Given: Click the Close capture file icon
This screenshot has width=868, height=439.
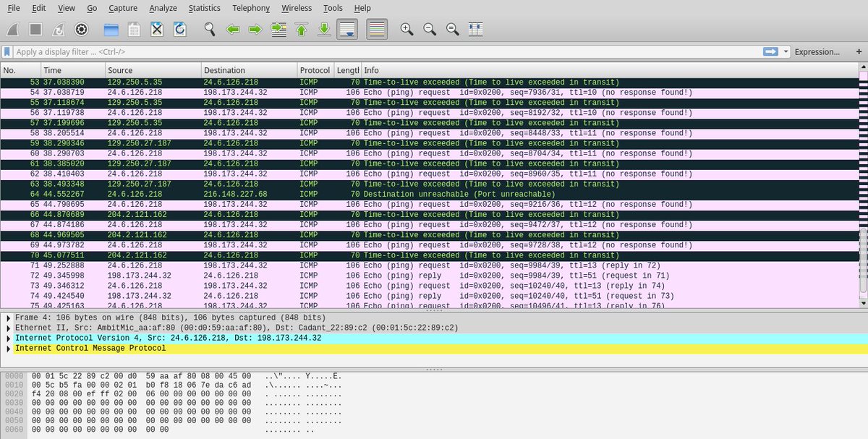Looking at the screenshot, I should click(x=157, y=30).
